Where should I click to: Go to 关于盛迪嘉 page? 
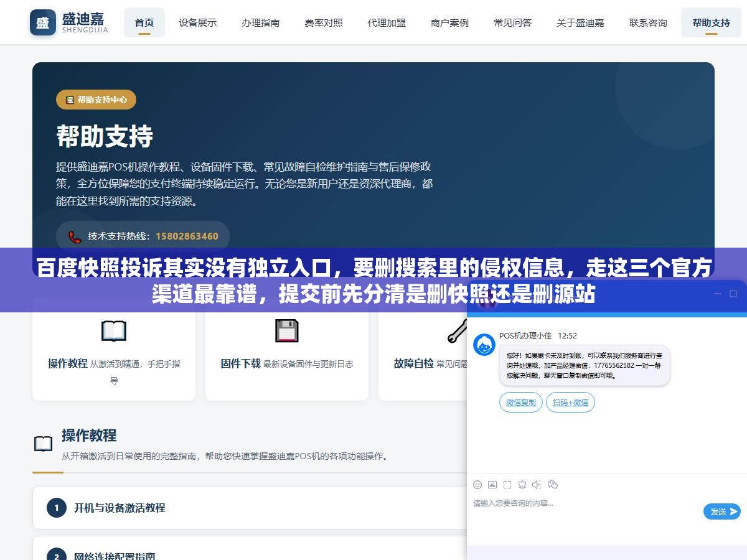click(580, 22)
